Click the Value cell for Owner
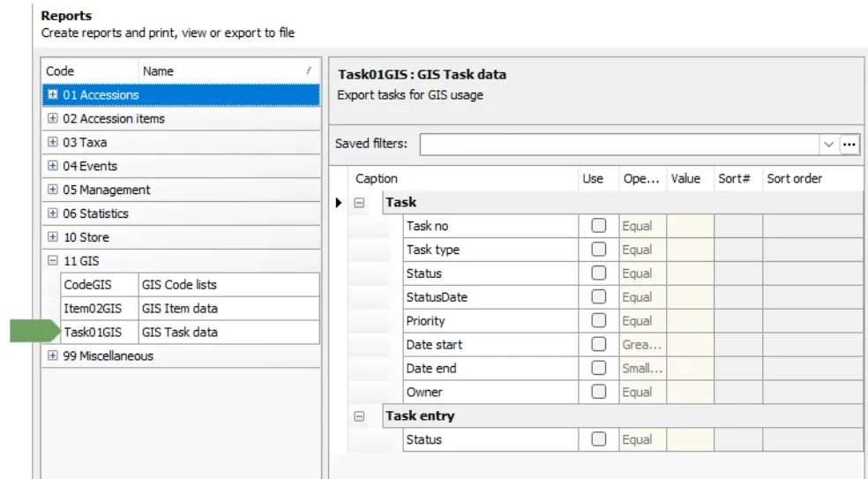Screen dimensions: 868x479 click(x=691, y=392)
